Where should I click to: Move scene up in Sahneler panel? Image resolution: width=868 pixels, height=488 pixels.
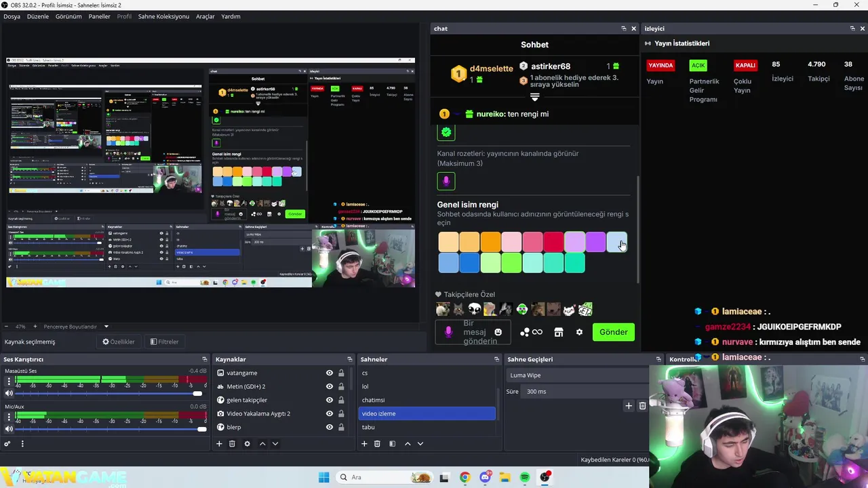tap(408, 444)
